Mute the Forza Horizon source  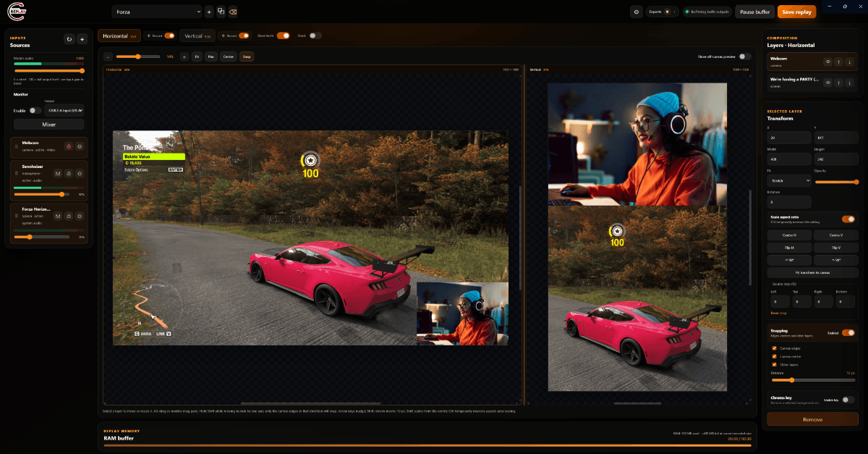pyautogui.click(x=58, y=216)
